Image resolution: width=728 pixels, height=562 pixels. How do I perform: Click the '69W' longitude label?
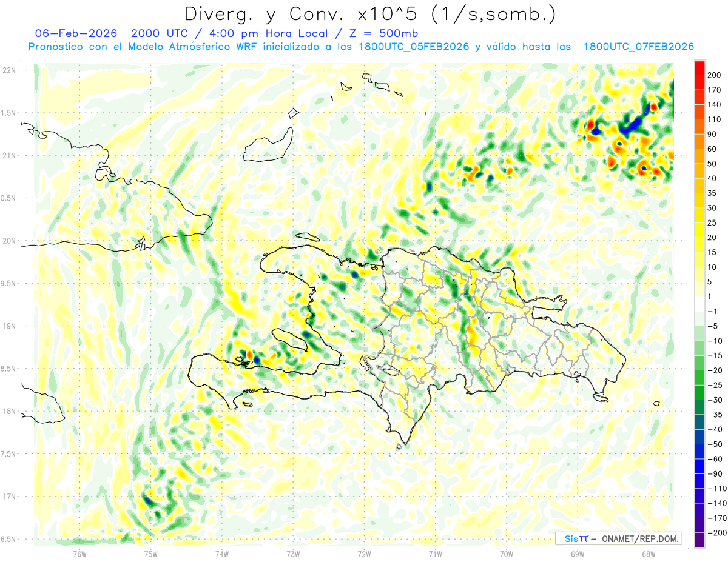578,553
